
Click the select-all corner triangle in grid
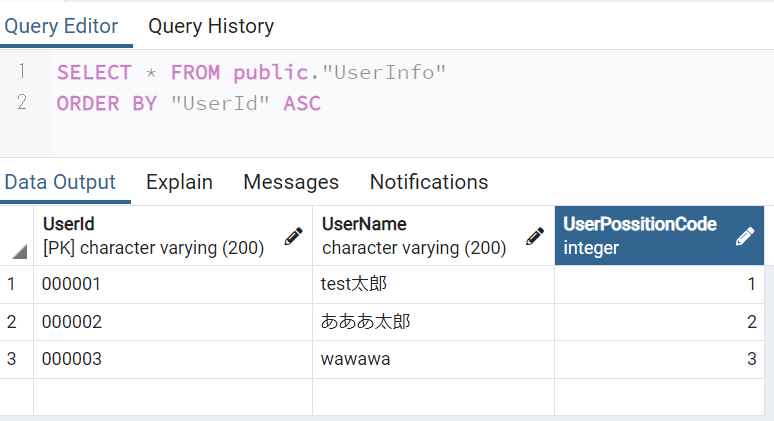click(19, 250)
